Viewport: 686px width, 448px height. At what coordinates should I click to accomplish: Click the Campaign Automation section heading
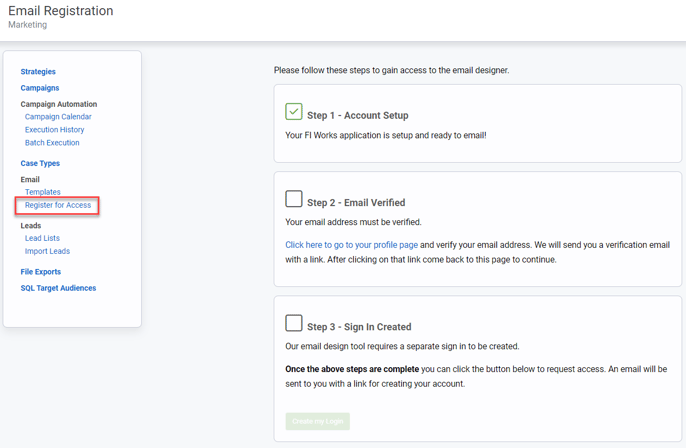point(59,104)
